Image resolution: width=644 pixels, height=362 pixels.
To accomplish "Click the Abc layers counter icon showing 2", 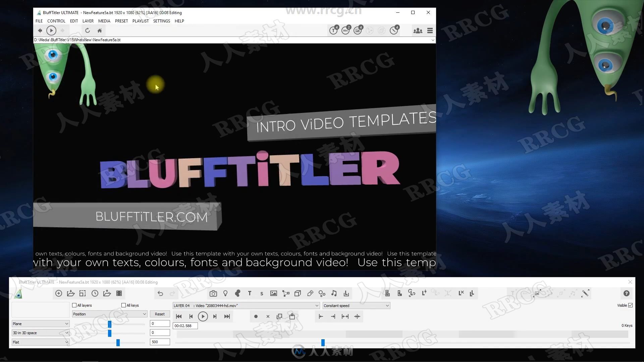I will pyautogui.click(x=346, y=31).
